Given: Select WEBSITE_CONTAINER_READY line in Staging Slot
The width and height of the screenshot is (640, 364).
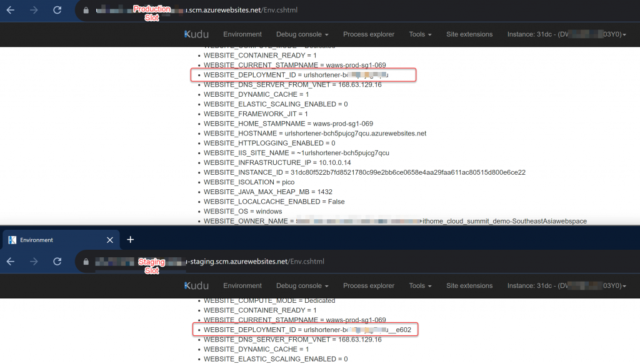Looking at the screenshot, I should click(x=260, y=310).
